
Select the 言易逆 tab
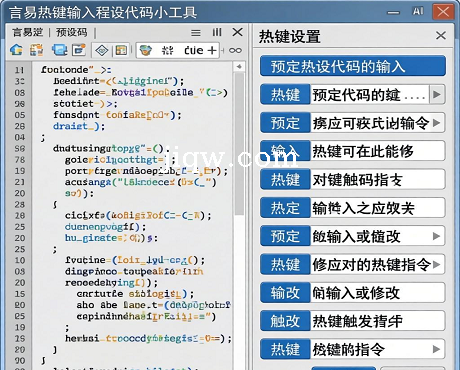28,32
